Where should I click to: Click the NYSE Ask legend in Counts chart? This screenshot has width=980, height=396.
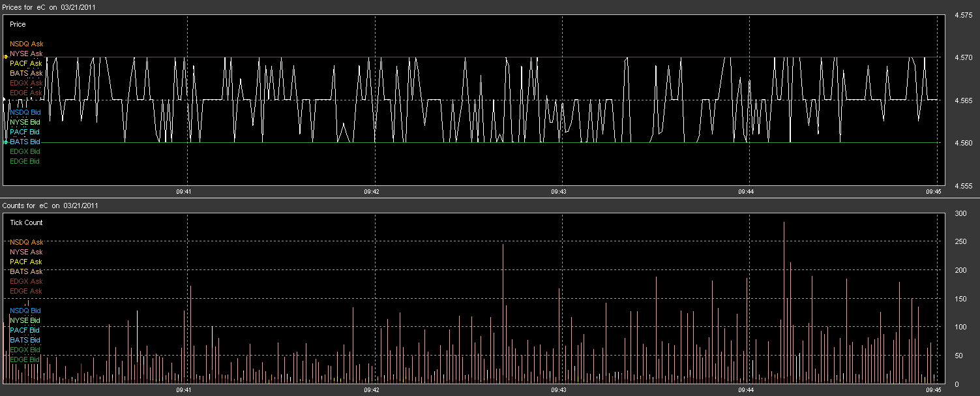26,252
